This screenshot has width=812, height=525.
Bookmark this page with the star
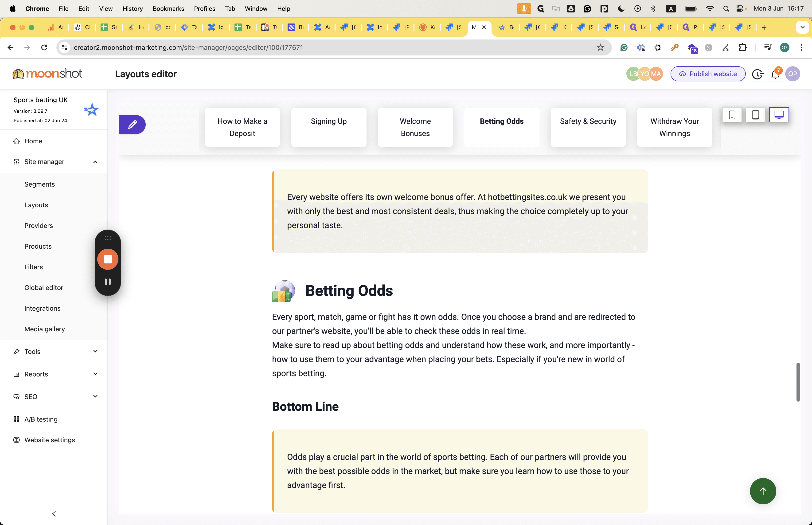pos(600,47)
